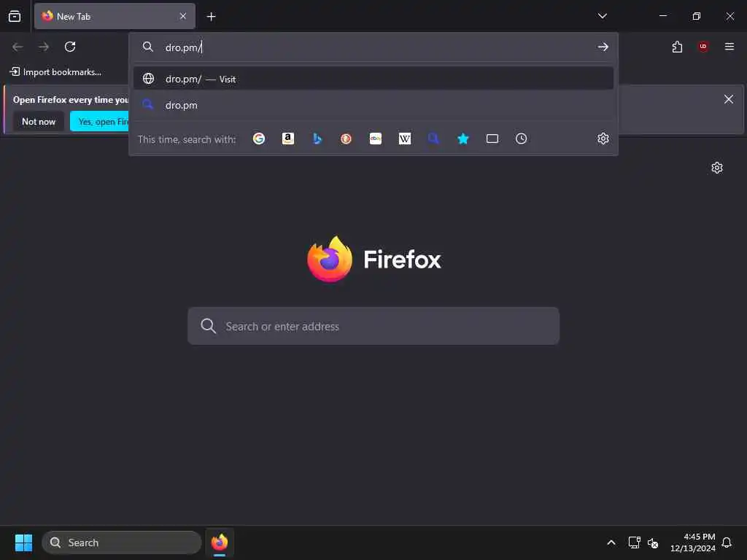
Task: Go forward one page
Action: click(44, 47)
